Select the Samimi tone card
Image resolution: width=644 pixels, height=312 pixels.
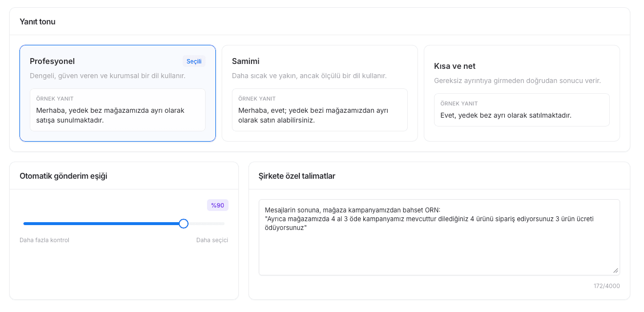tap(320, 93)
